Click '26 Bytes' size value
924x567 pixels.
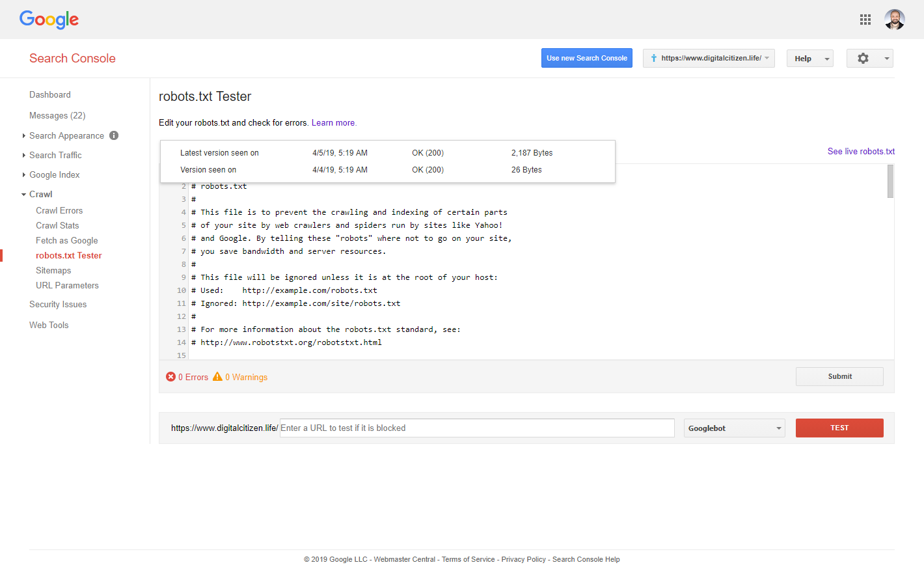click(x=526, y=170)
